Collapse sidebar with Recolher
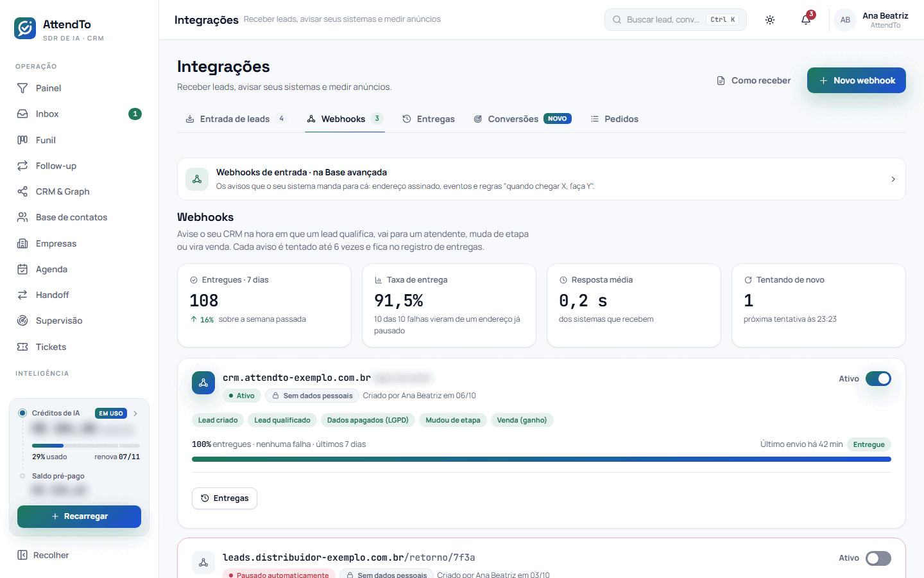Image resolution: width=924 pixels, height=578 pixels. point(44,555)
